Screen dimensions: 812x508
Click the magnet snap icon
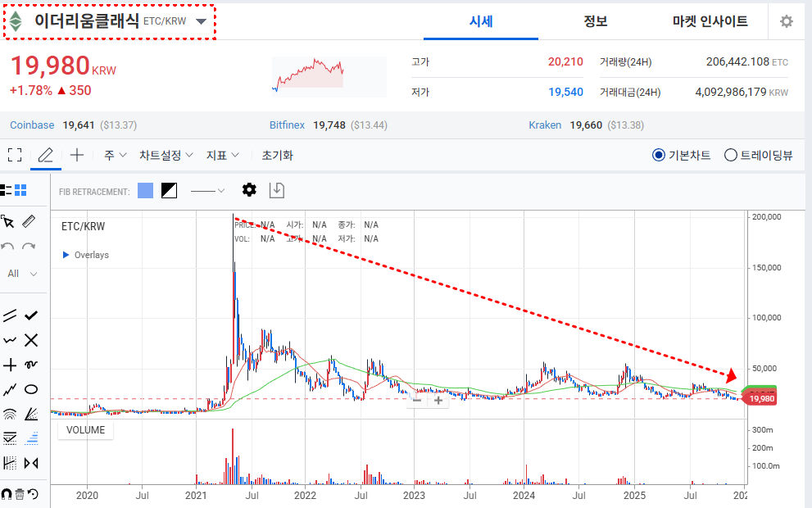(x=7, y=493)
